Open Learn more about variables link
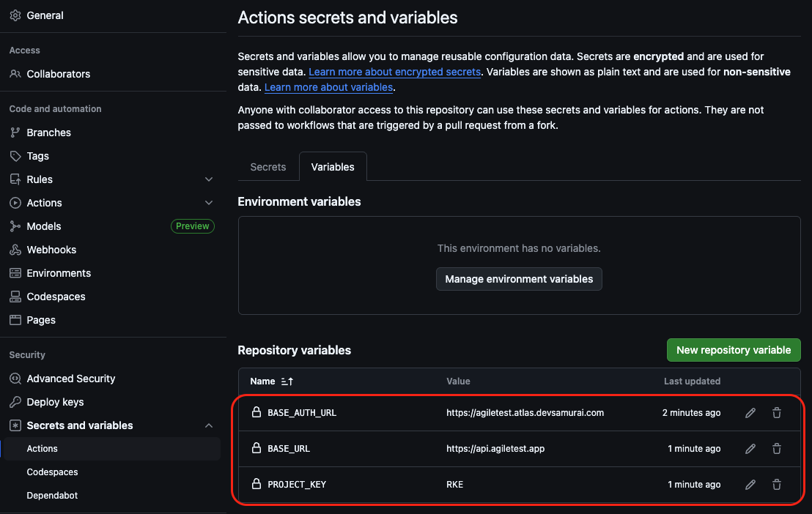 [x=328, y=87]
